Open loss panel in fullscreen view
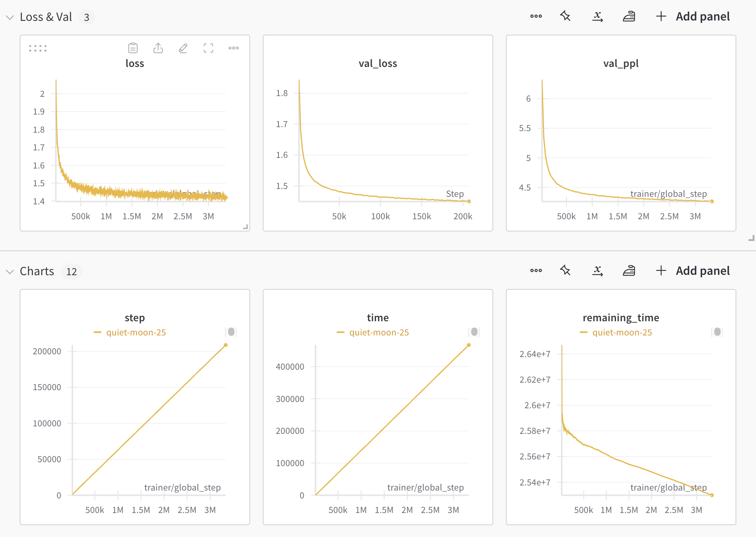This screenshot has width=756, height=537. tap(208, 48)
